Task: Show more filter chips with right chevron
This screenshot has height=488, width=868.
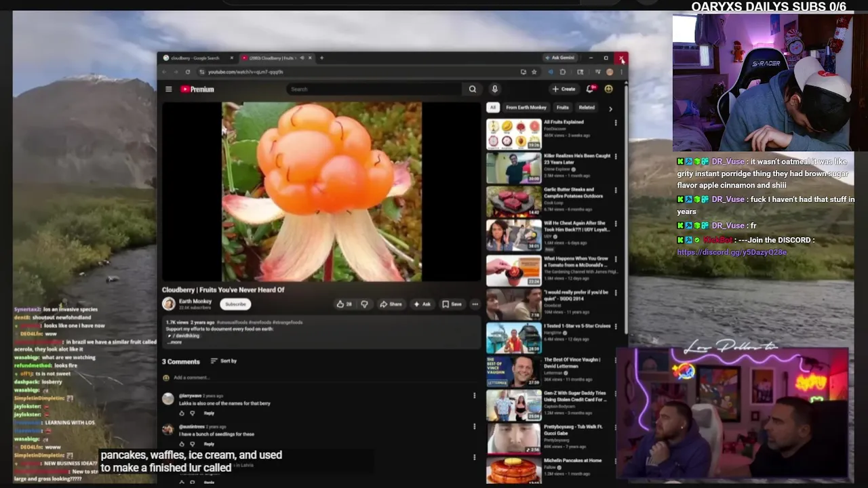Action: coord(610,108)
